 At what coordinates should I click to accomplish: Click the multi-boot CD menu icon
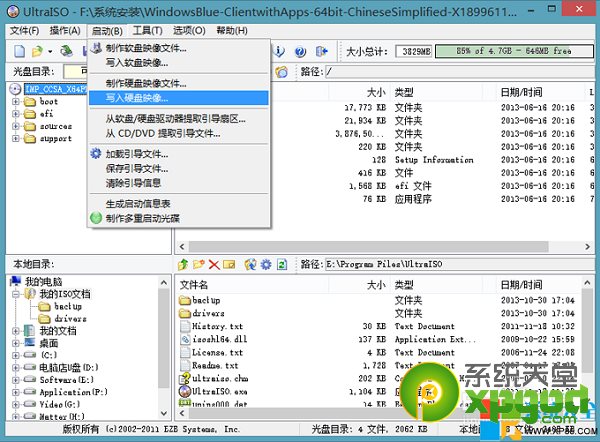(96, 218)
